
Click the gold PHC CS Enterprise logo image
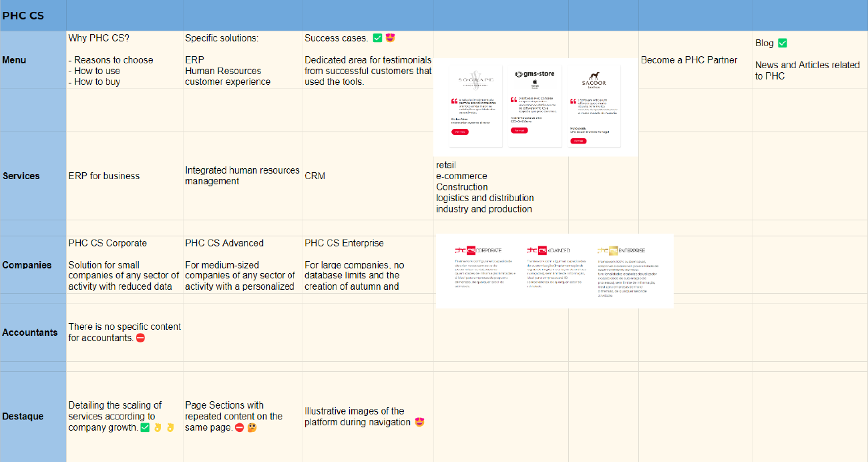point(621,250)
